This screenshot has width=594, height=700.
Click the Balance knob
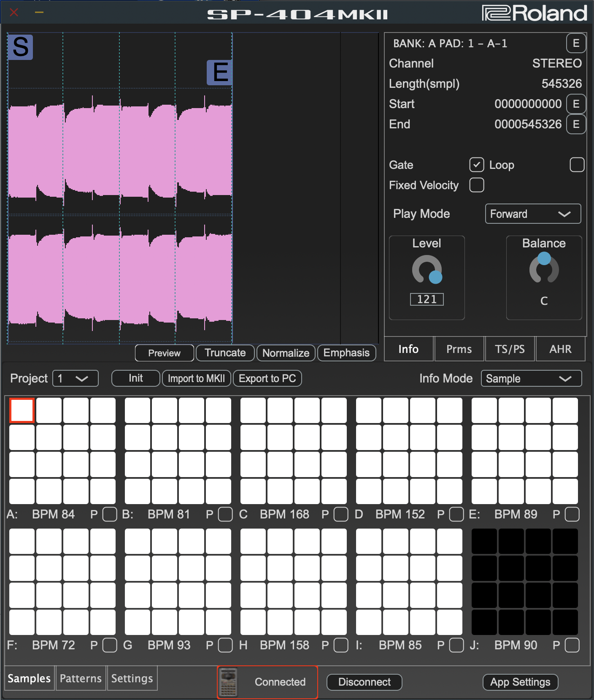click(544, 269)
